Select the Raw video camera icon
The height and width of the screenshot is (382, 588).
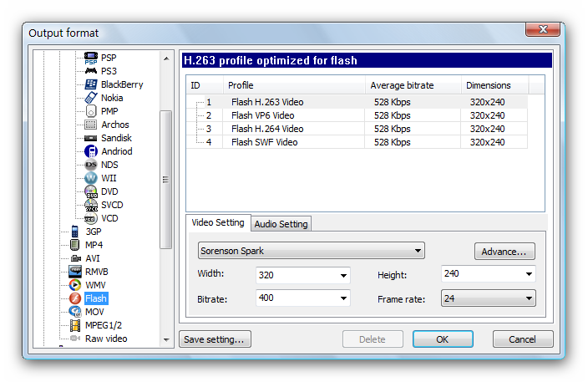point(75,339)
